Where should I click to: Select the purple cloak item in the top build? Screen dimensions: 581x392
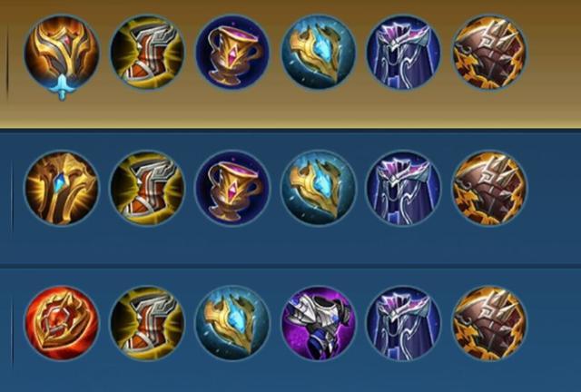click(x=404, y=52)
